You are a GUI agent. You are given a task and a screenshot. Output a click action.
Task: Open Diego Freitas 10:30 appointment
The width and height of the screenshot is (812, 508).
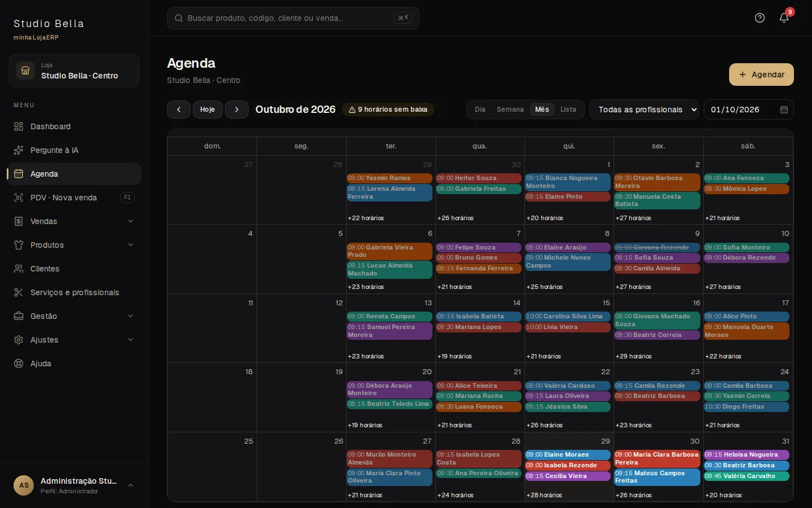[747, 406]
